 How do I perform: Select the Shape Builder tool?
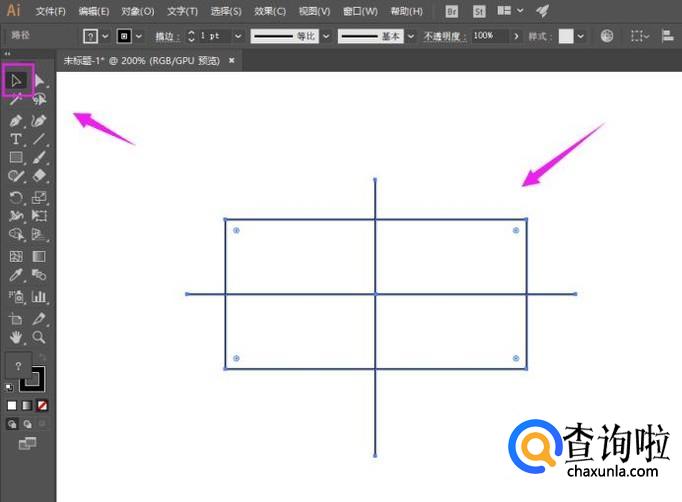click(x=16, y=234)
